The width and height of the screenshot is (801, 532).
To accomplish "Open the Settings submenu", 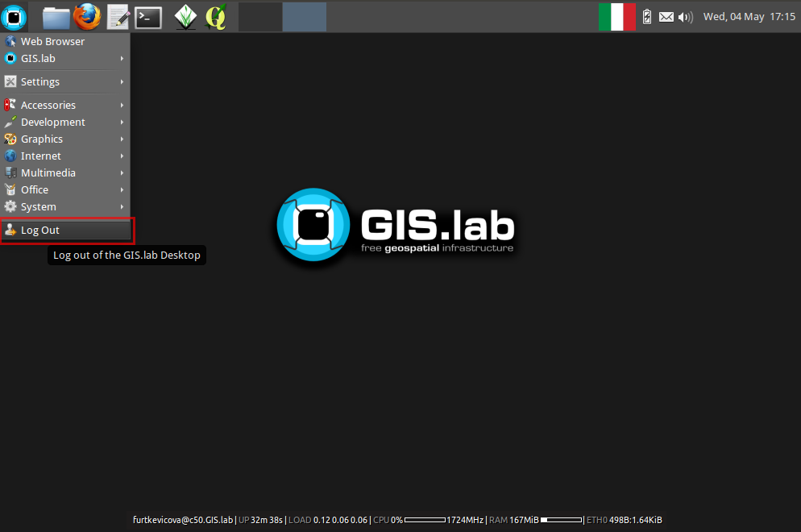I will [65, 81].
